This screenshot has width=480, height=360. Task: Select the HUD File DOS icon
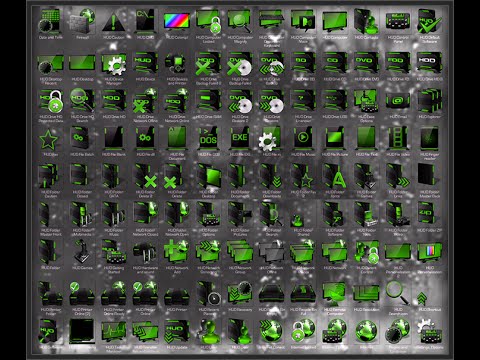pos(208,139)
